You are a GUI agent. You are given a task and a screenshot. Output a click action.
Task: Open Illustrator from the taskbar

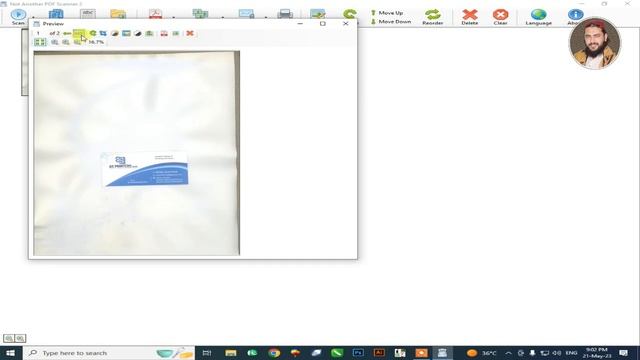(x=379, y=353)
